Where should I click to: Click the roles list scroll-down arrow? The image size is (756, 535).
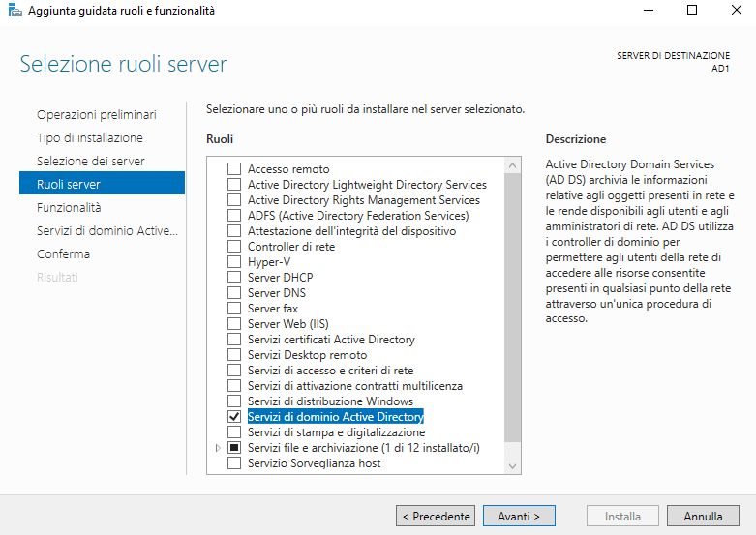(512, 466)
